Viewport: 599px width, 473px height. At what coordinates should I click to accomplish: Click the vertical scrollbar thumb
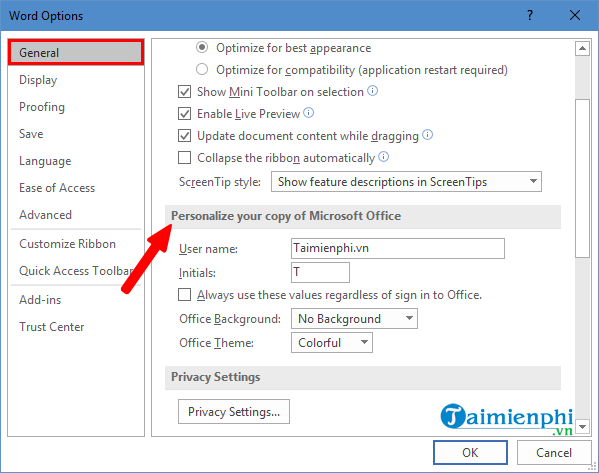(582, 178)
